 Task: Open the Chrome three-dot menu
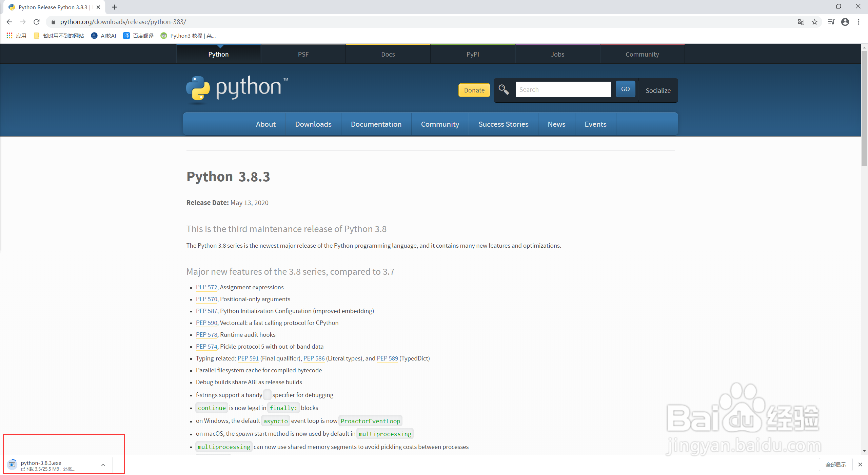pyautogui.click(x=859, y=22)
